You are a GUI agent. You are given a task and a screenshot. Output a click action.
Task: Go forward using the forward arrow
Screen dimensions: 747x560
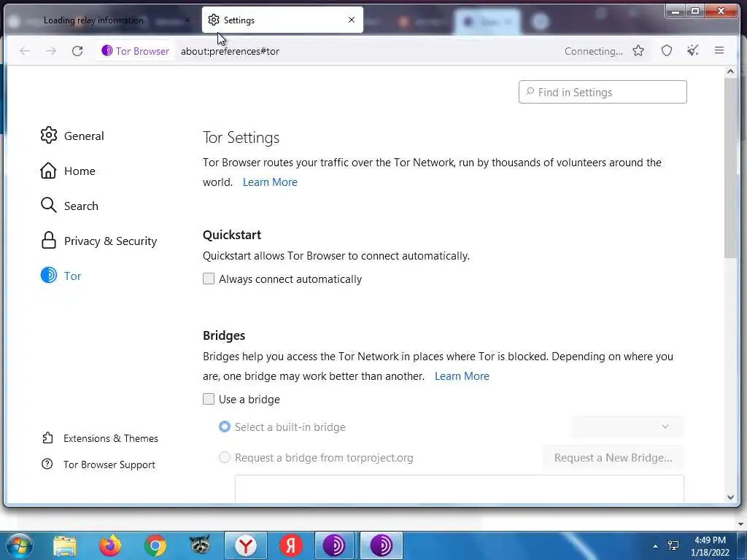coord(51,51)
